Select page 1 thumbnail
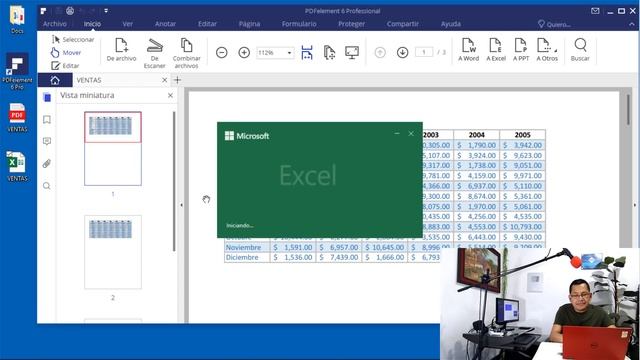The width and height of the screenshot is (640, 360). click(x=113, y=149)
